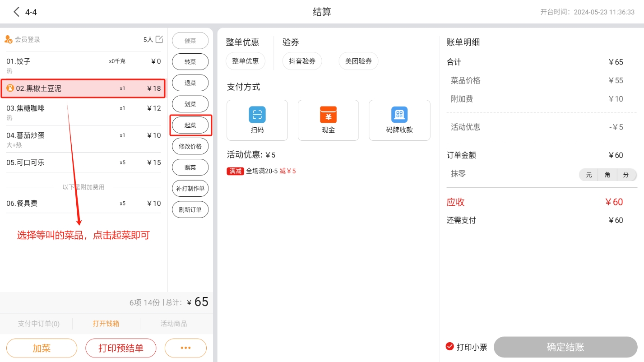
Task: Open the three-dot more options button
Action: pyautogui.click(x=185, y=348)
